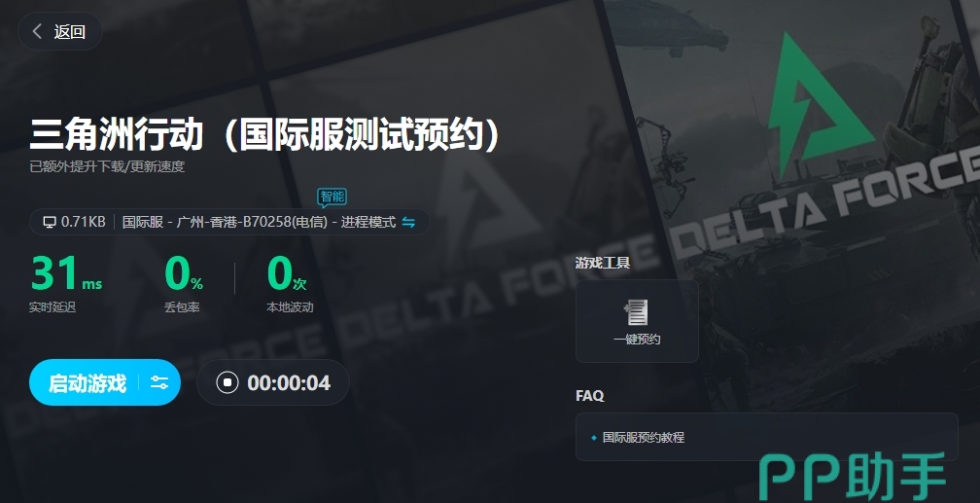Click the 一键预约 document icon

636,312
